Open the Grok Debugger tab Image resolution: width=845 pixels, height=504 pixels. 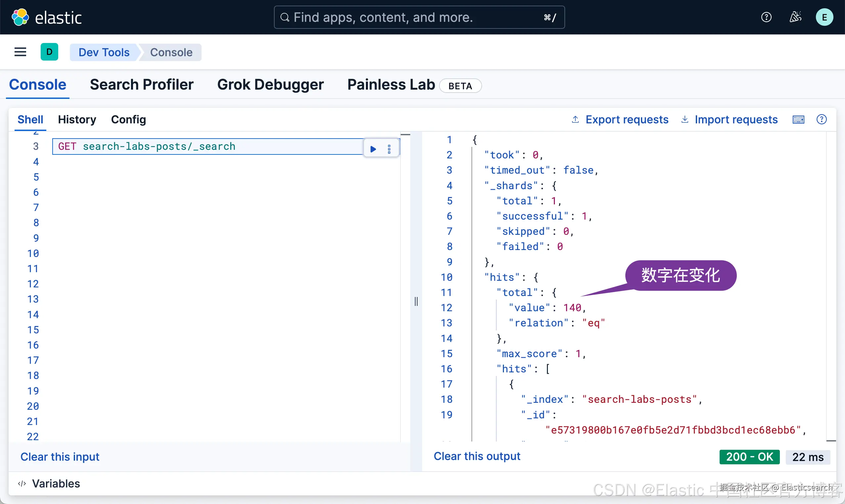pos(270,85)
